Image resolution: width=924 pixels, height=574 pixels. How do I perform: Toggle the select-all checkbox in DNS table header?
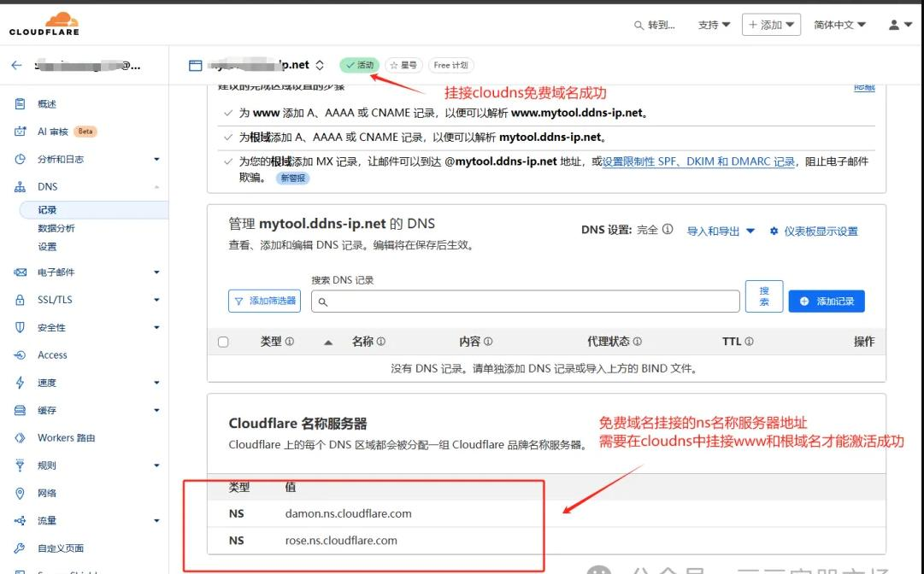click(x=223, y=342)
